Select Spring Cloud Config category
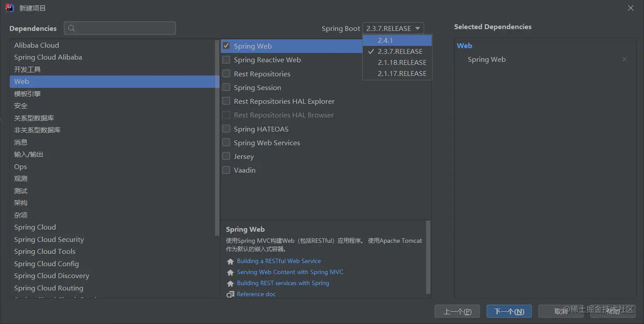 click(x=114, y=264)
